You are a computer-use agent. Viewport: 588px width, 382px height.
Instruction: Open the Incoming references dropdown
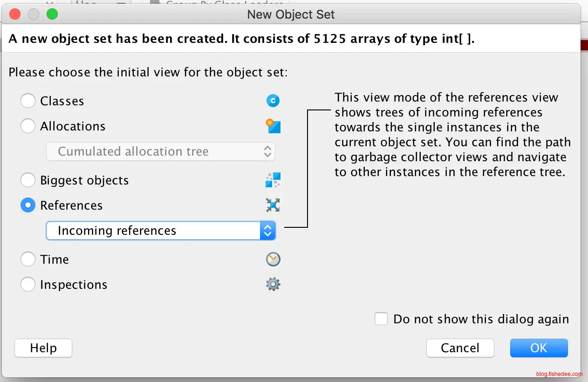point(154,231)
